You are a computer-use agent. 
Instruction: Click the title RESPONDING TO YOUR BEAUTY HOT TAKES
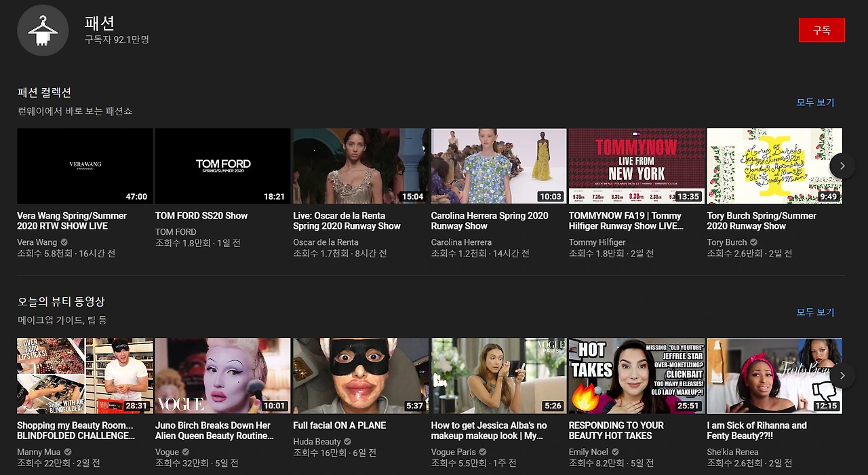(x=616, y=431)
